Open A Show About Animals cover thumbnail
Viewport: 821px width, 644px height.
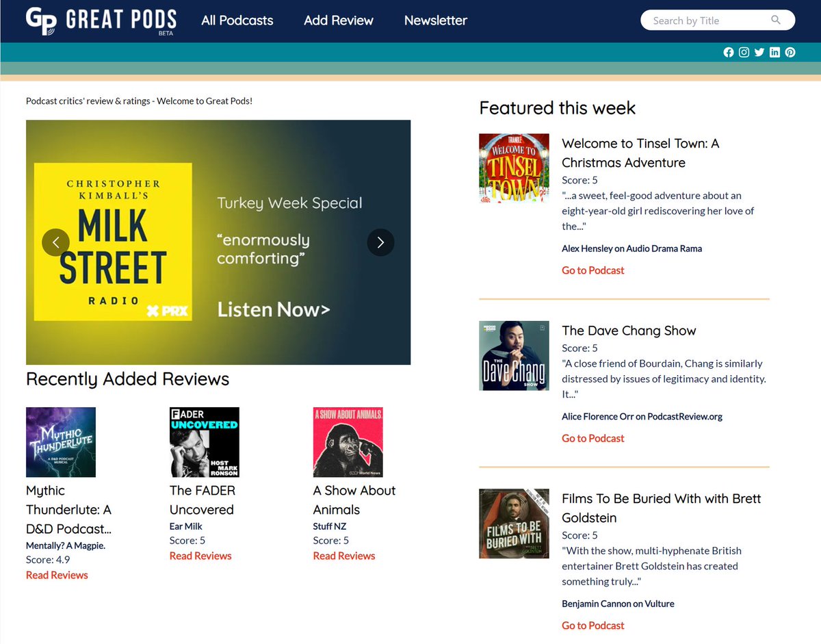tap(348, 442)
